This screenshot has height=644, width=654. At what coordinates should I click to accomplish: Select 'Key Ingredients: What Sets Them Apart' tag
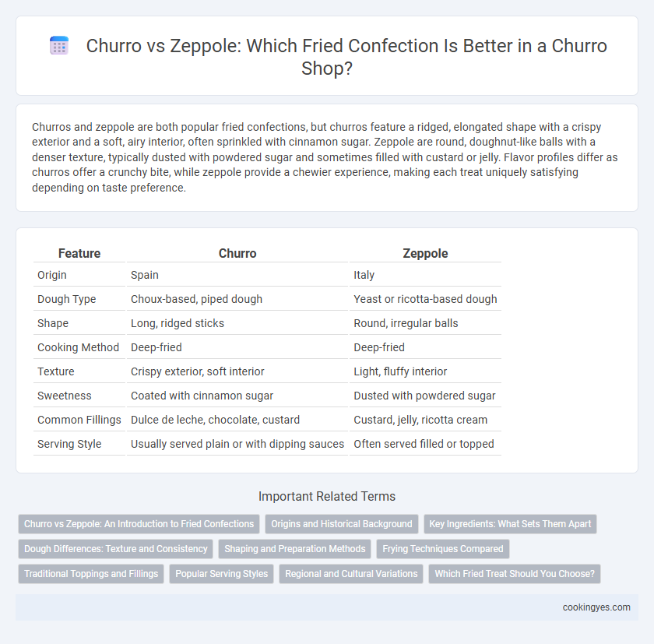click(510, 524)
